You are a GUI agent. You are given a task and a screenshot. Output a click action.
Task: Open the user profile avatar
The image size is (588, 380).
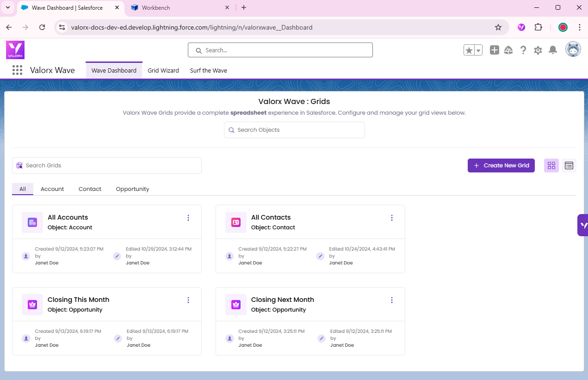pos(573,49)
